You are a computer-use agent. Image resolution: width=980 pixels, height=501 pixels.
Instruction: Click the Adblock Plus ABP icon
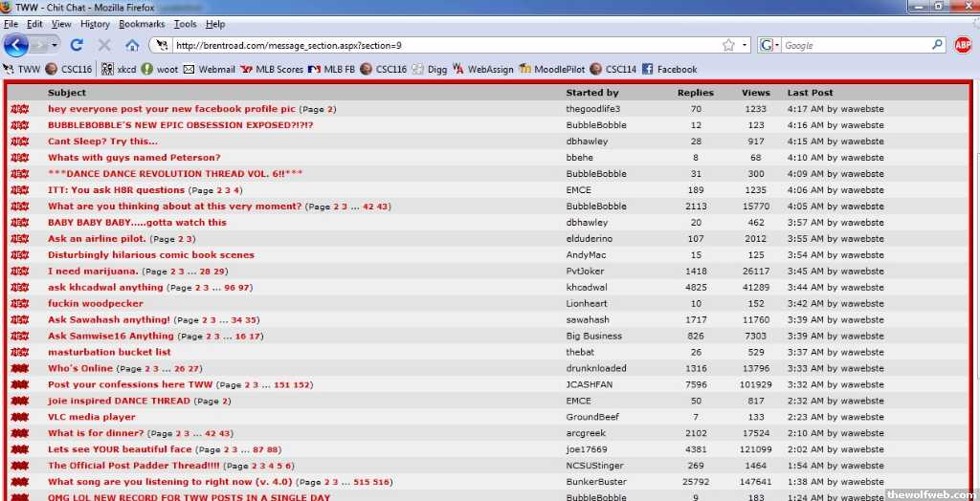963,45
